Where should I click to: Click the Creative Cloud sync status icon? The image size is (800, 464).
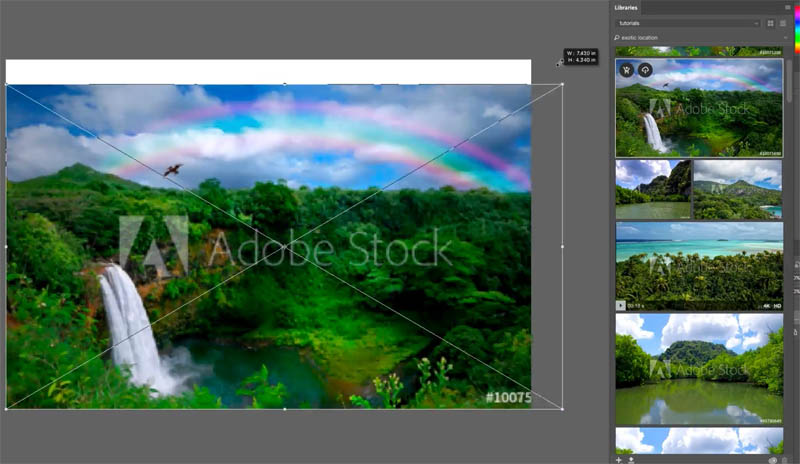coord(772,460)
